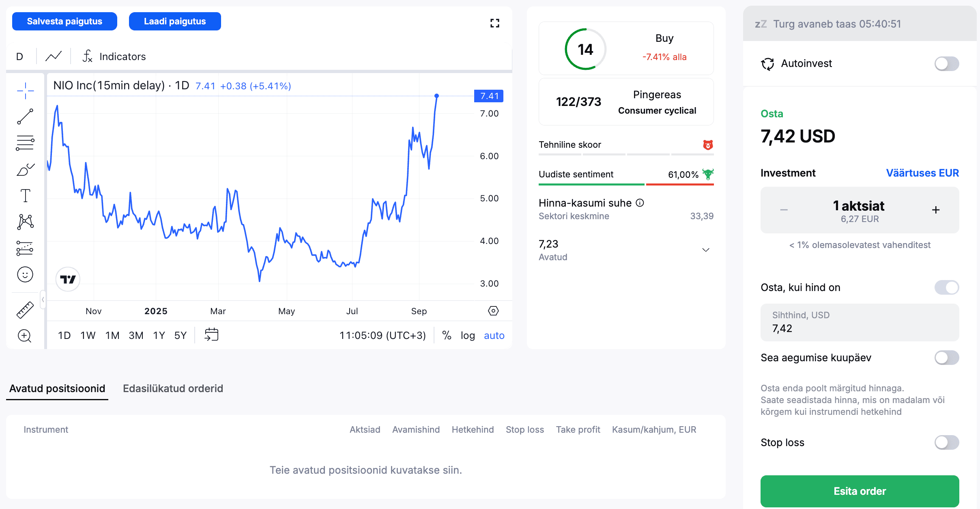Click the info icon beside Hinna-kasumi suhe
The image size is (980, 509).
tap(640, 203)
